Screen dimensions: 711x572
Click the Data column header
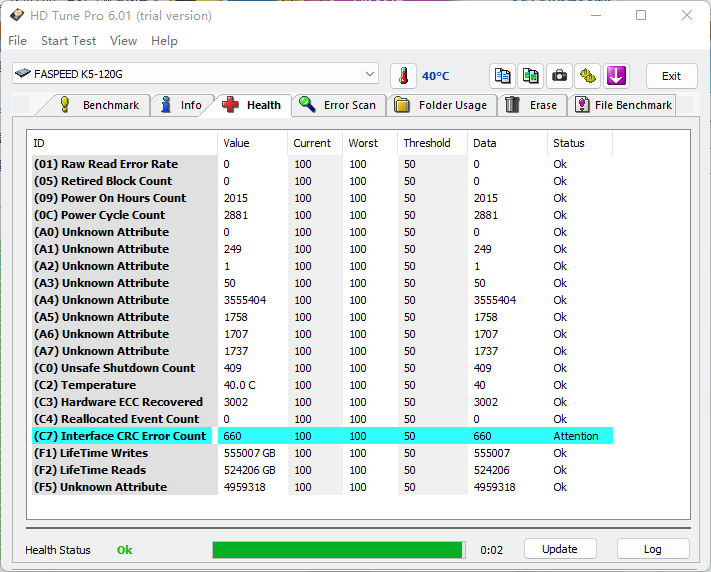[x=507, y=143]
